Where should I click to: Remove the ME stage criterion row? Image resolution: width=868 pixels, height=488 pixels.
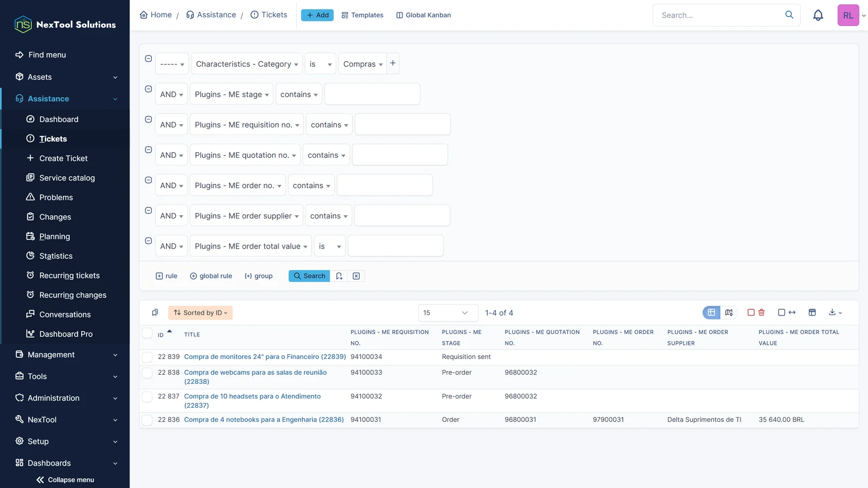148,89
